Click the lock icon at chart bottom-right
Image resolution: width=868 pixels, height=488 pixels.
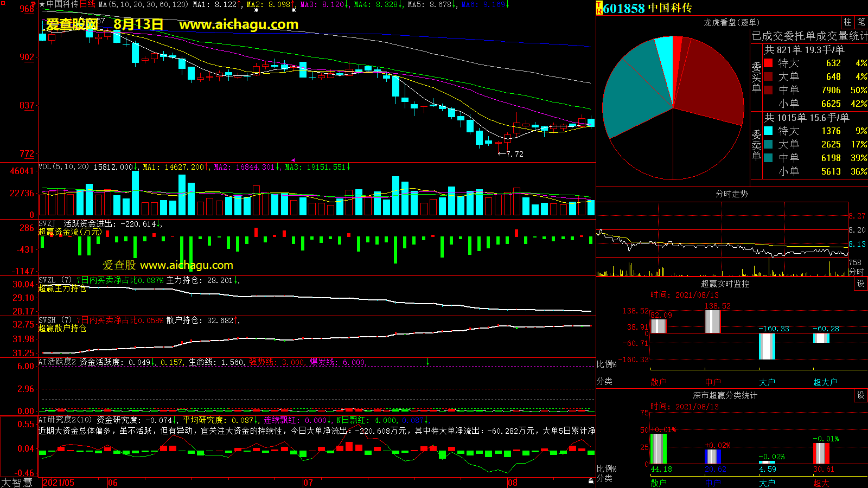click(591, 481)
